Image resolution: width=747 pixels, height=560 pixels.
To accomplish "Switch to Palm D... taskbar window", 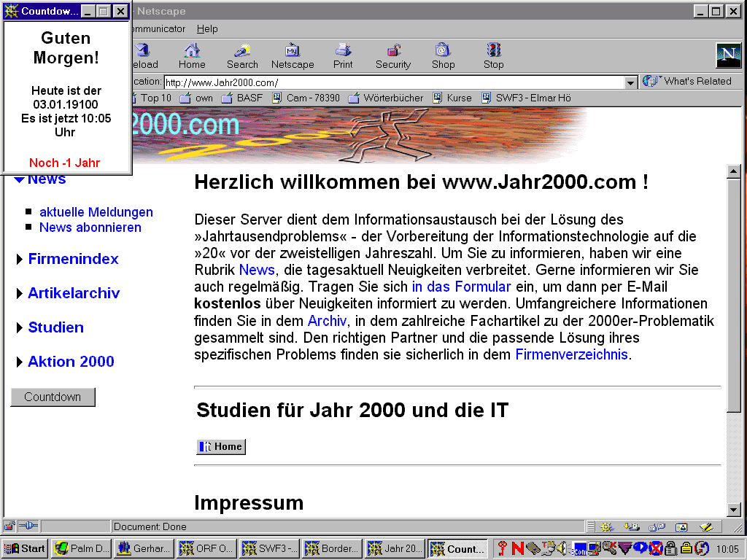I will click(82, 548).
